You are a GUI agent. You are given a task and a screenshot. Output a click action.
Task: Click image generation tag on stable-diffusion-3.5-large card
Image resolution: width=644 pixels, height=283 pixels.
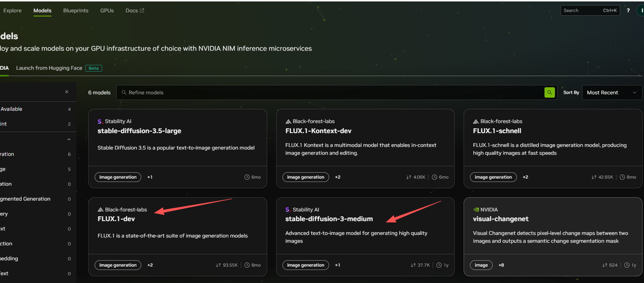click(x=118, y=177)
